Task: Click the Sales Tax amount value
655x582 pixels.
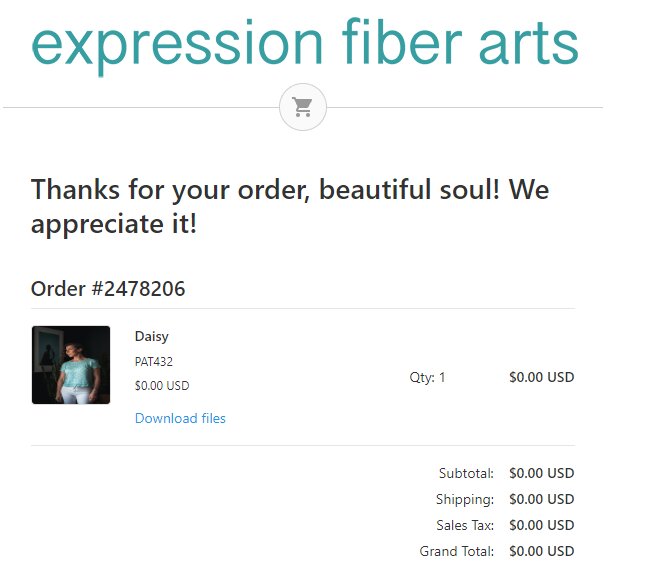Action: click(x=541, y=525)
